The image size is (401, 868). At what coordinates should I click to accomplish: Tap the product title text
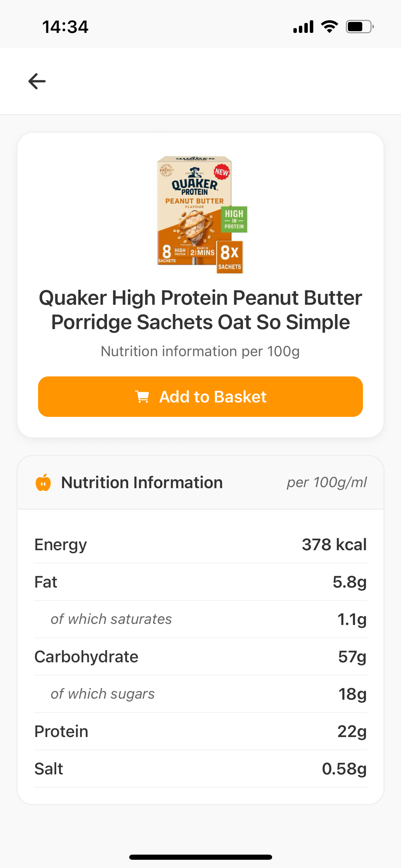pos(200,310)
